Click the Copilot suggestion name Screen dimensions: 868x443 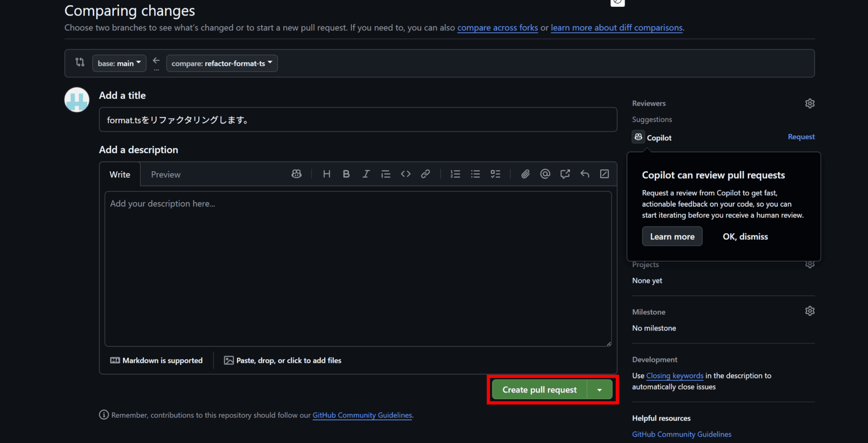(x=659, y=138)
